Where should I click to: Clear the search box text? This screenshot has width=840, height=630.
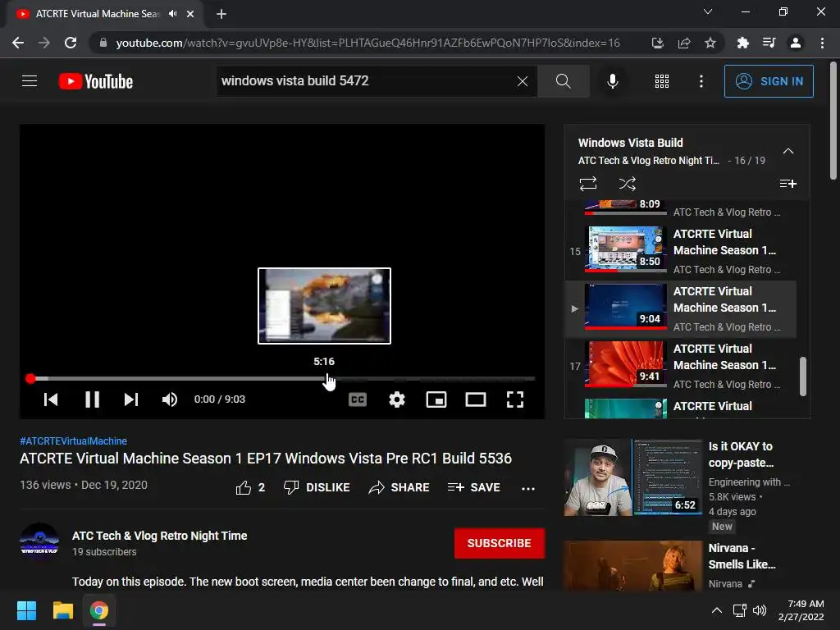click(523, 81)
